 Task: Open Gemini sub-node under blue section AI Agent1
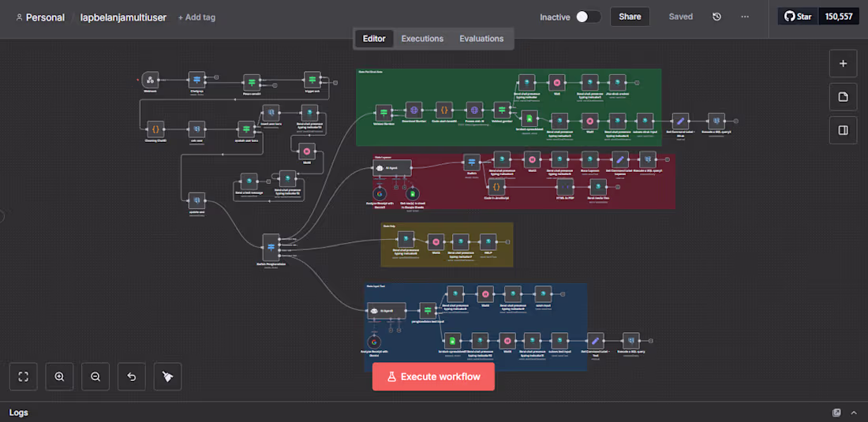pyautogui.click(x=374, y=342)
